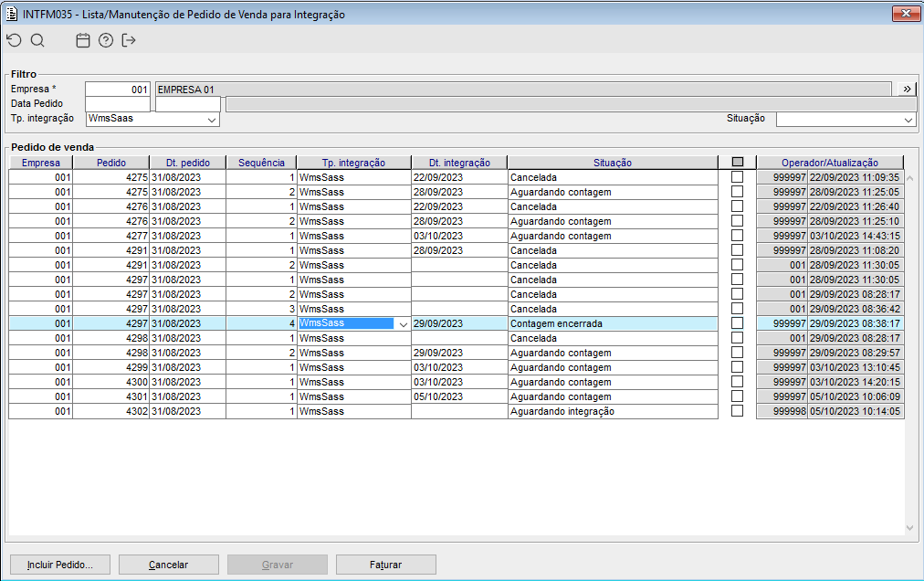Click the Sequência column header

click(x=262, y=163)
